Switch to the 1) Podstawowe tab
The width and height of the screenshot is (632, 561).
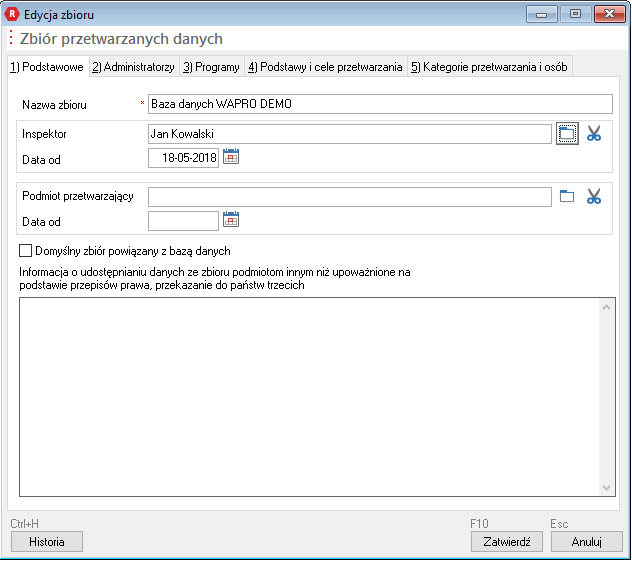[47, 67]
